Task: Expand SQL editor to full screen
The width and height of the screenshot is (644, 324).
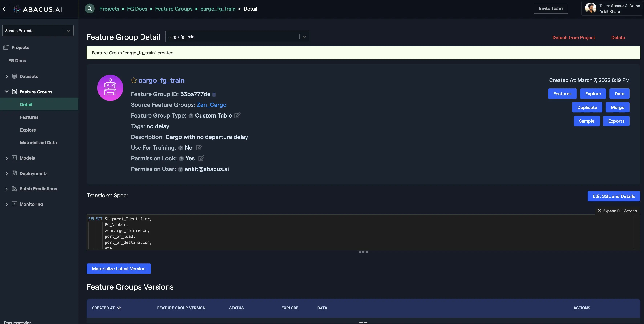Action: click(617, 211)
